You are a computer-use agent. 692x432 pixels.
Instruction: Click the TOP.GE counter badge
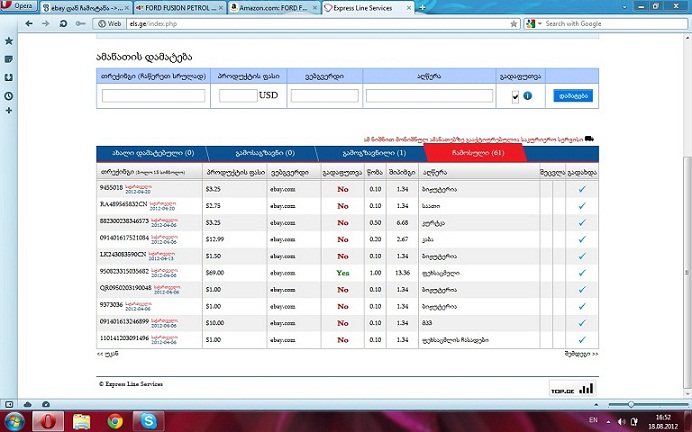tap(572, 388)
